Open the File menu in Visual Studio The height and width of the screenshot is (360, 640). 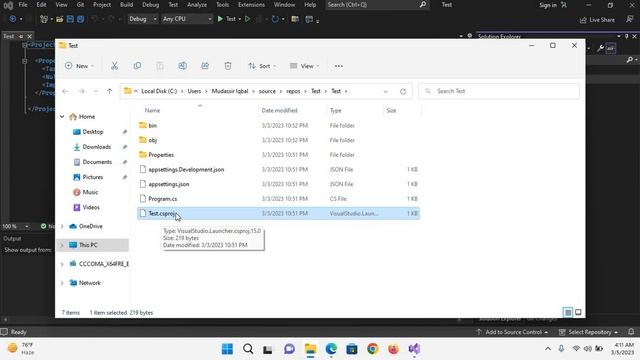click(23, 4)
